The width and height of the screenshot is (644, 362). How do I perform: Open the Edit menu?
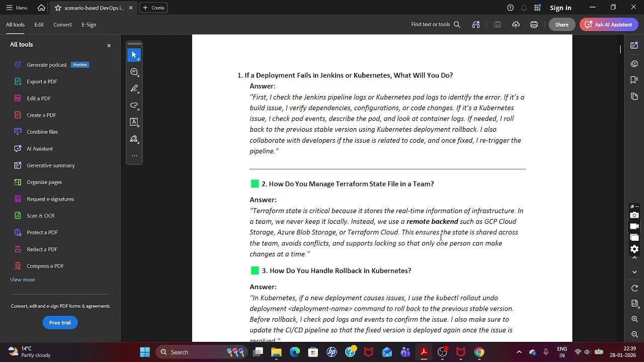click(39, 25)
